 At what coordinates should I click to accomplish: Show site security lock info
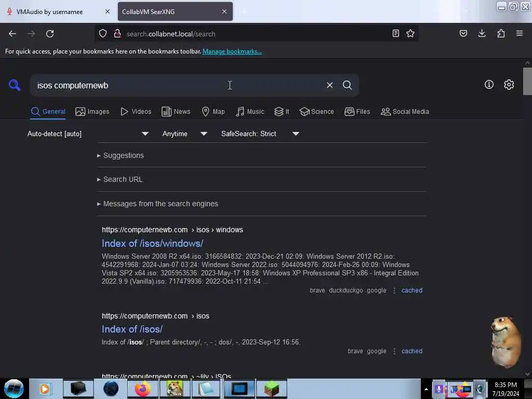point(117,34)
